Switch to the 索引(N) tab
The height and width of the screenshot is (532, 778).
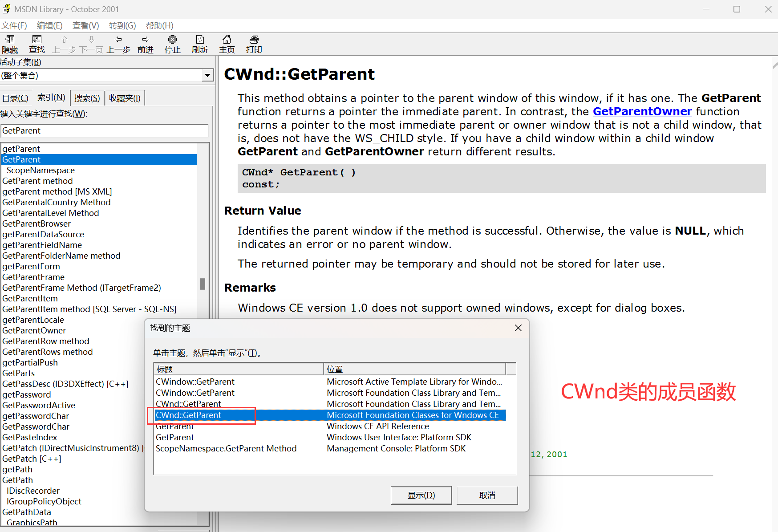pos(51,97)
